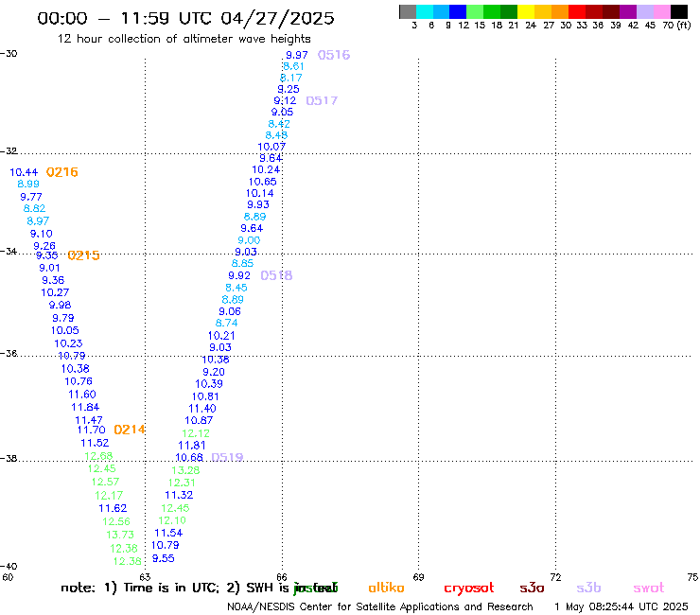The height and width of the screenshot is (615, 700).
Task: Click the wave height value 11.62
Action: pos(113,508)
